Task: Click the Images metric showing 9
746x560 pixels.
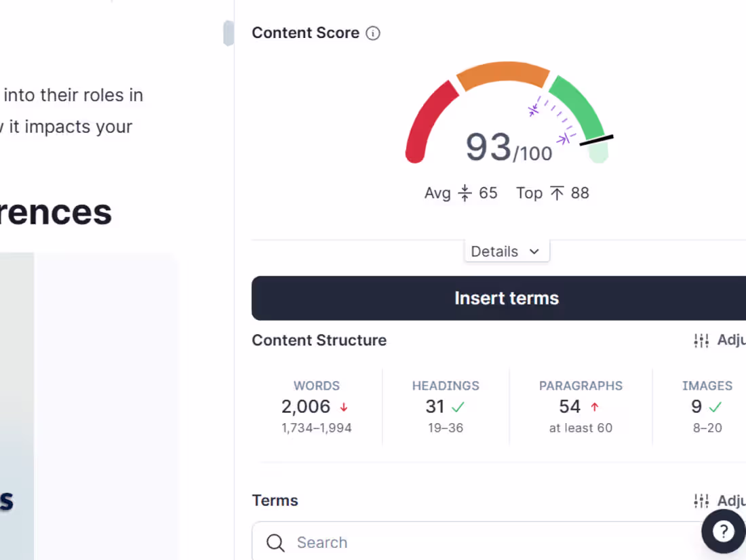Action: pos(696,407)
